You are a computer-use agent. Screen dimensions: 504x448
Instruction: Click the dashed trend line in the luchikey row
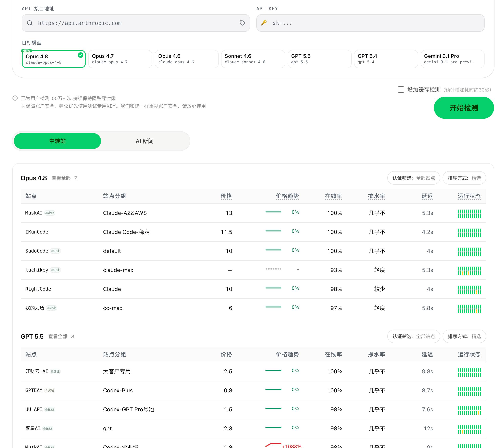click(x=273, y=269)
